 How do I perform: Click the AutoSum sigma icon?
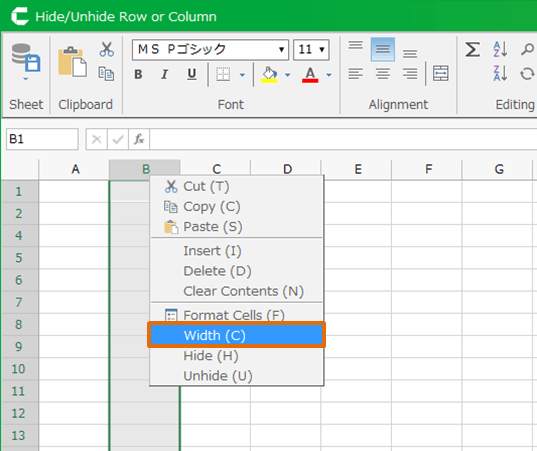coord(472,50)
